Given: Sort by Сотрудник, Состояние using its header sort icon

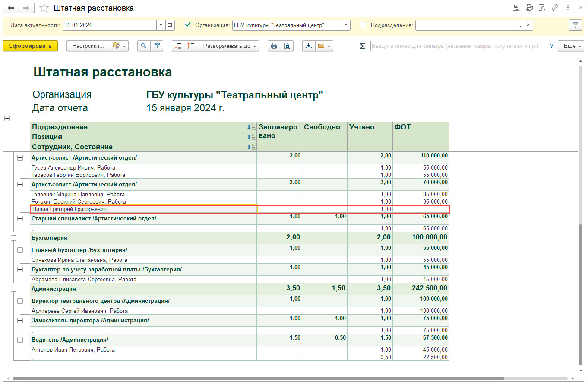Looking at the screenshot, I should click(251, 147).
